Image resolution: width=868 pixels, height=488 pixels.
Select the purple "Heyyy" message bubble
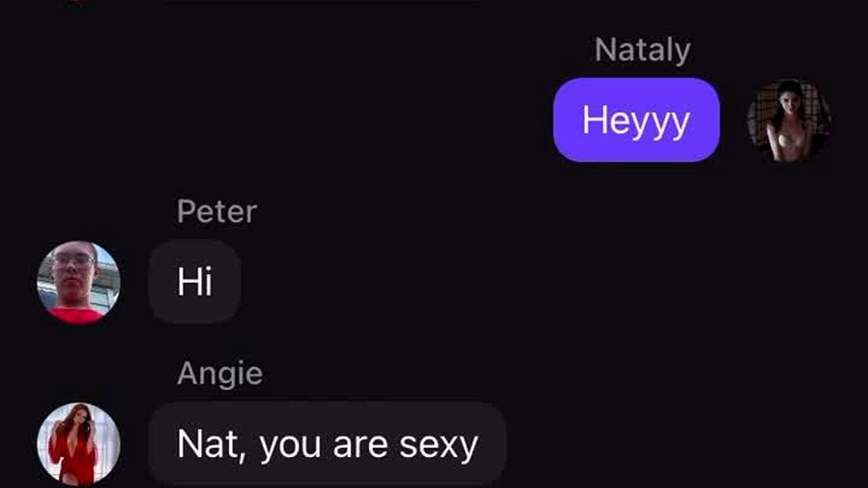(636, 120)
